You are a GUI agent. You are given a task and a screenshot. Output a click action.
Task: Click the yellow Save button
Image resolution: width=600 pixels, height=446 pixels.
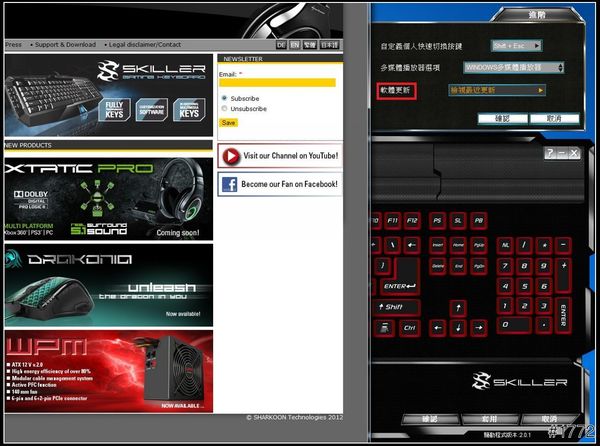228,122
